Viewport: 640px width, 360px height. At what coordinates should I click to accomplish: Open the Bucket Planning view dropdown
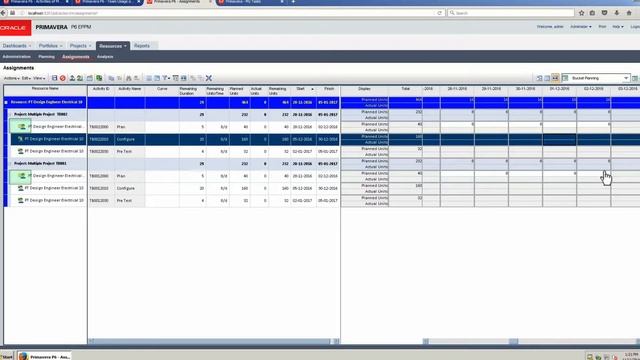pyautogui.click(x=626, y=78)
